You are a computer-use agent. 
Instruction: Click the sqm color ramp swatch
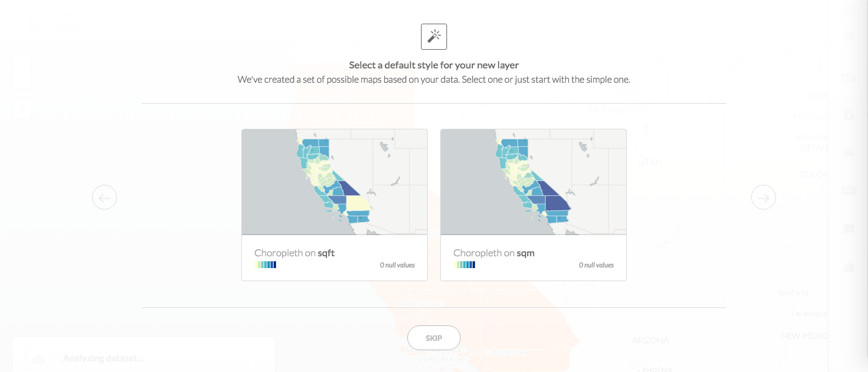464,265
